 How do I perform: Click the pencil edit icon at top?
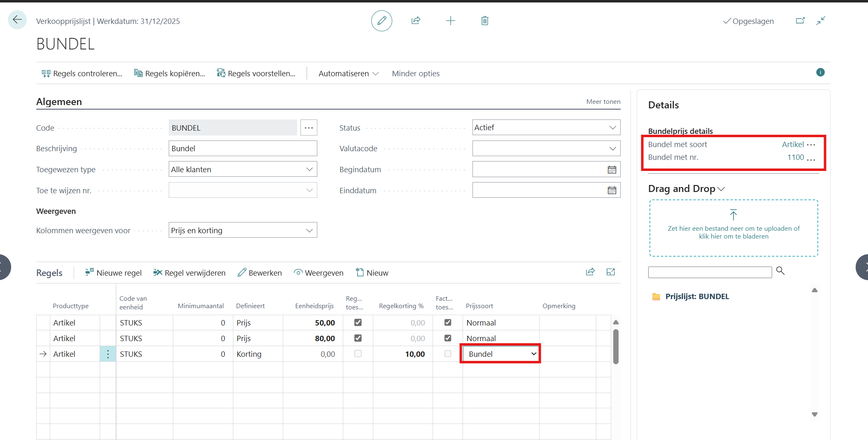click(x=382, y=21)
